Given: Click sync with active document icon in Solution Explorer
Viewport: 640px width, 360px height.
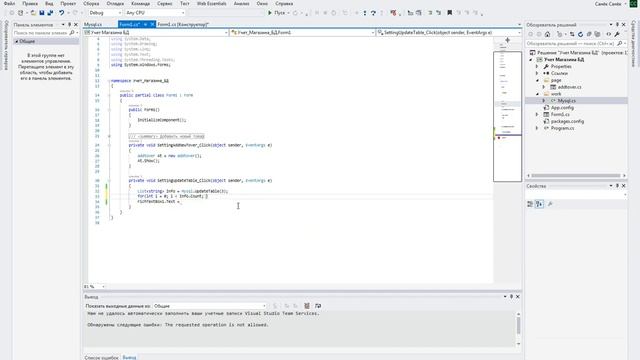Looking at the screenshot, I should click(x=572, y=34).
